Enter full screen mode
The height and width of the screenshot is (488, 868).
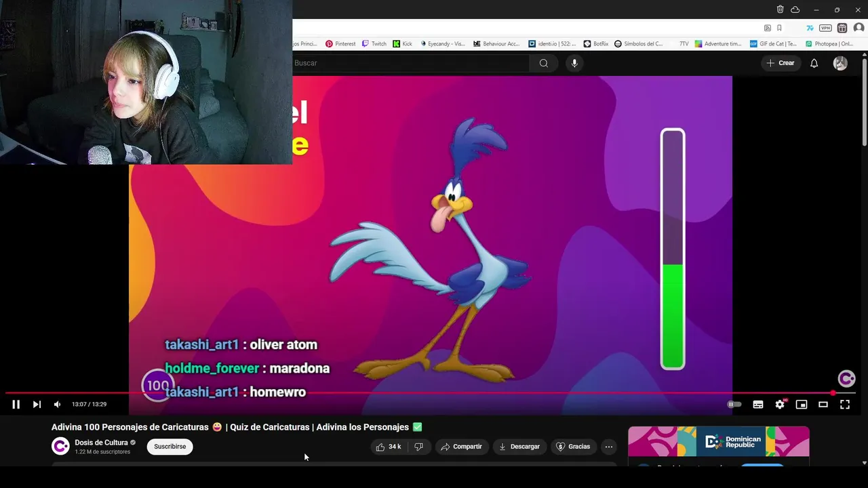click(845, 404)
